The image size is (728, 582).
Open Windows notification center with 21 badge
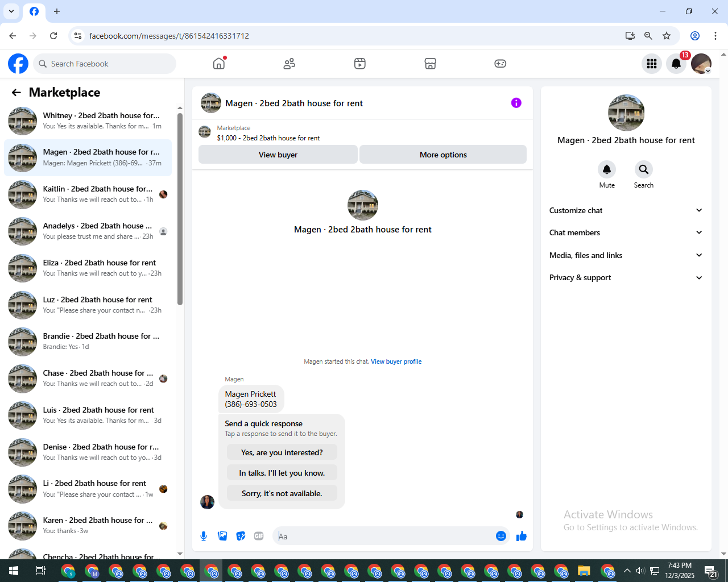(x=711, y=571)
